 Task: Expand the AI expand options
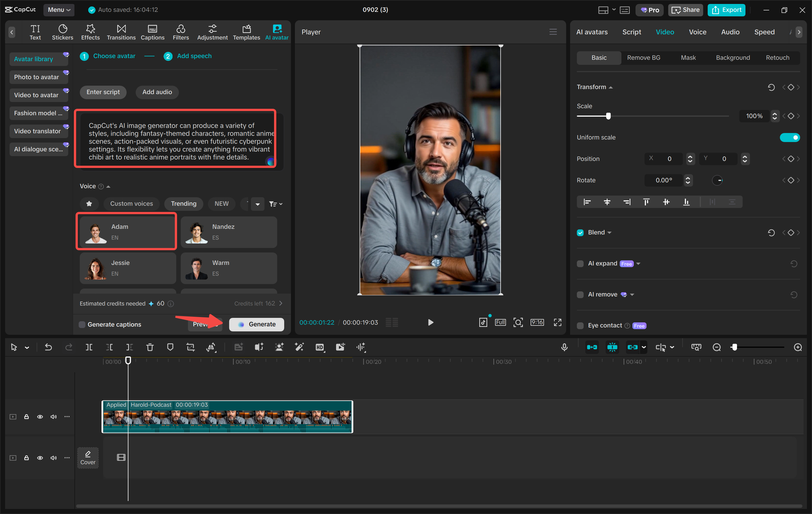click(639, 263)
